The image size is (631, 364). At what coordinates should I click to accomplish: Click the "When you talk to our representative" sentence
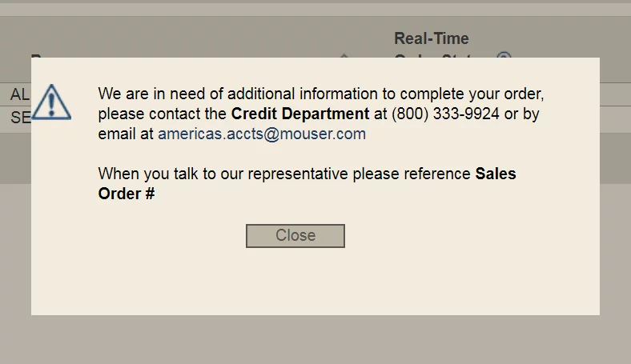284,174
